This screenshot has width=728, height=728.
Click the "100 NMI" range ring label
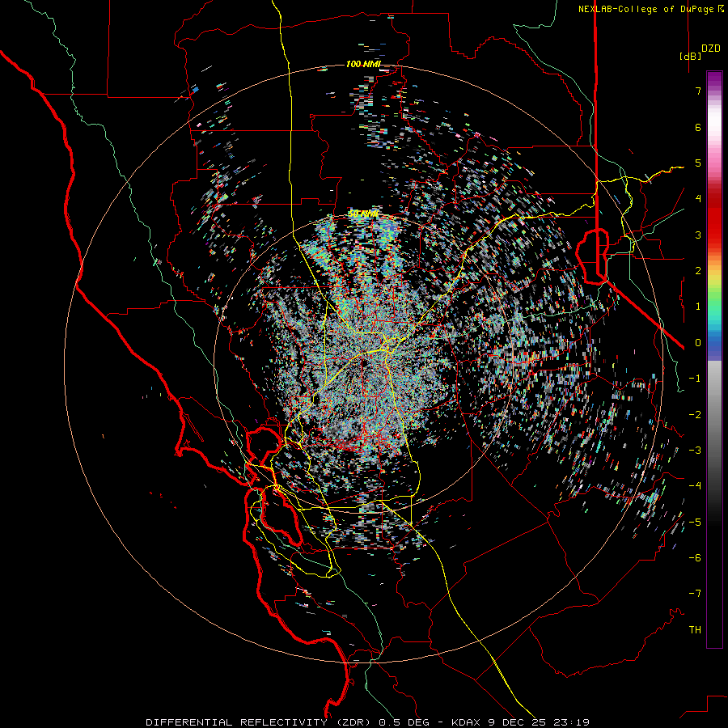(x=363, y=64)
